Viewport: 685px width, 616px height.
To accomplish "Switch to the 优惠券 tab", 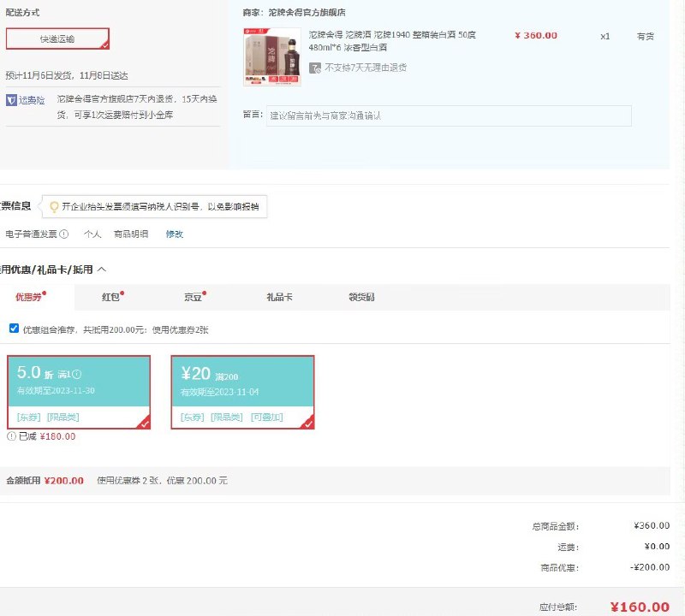I will tap(29, 297).
